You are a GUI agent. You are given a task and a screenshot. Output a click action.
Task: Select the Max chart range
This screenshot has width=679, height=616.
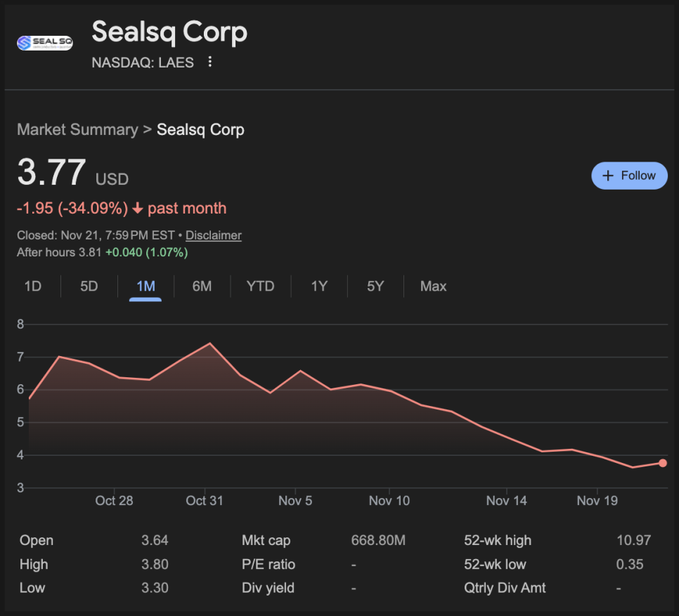(433, 286)
